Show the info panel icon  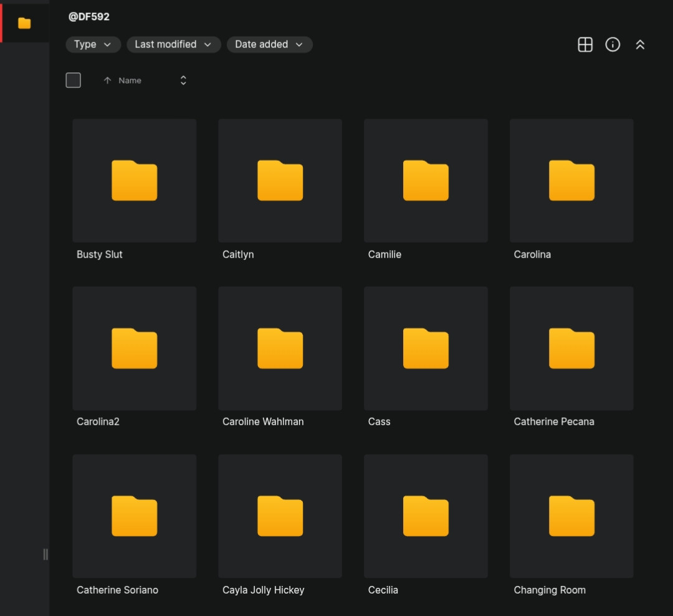pos(613,45)
